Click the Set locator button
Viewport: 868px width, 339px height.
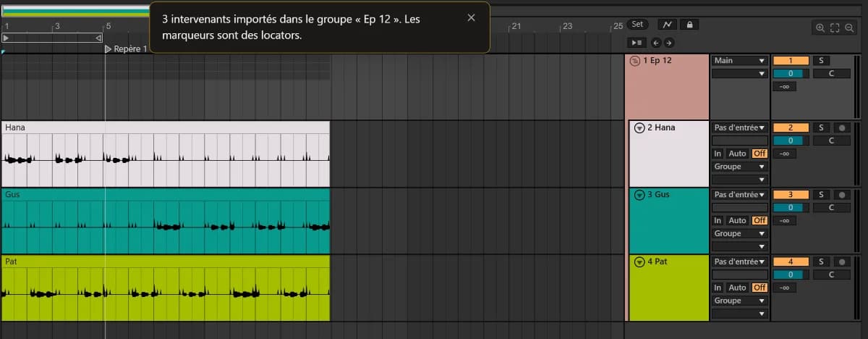(x=637, y=25)
